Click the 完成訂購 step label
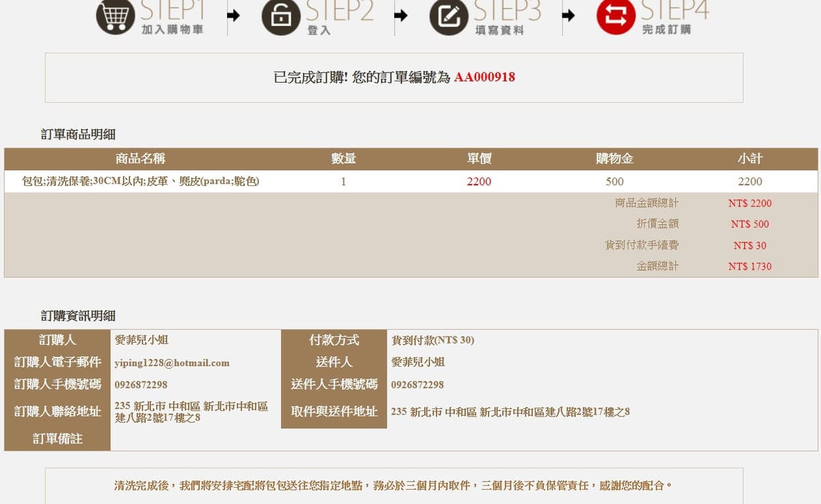The width and height of the screenshot is (821, 504). (666, 30)
